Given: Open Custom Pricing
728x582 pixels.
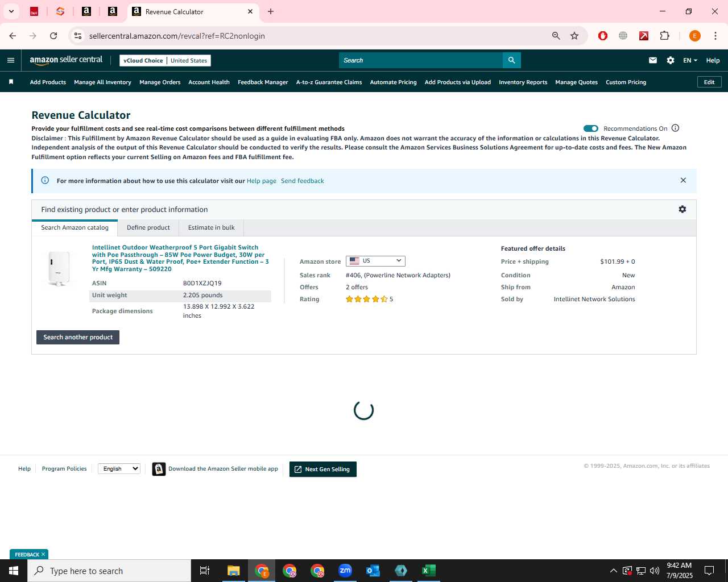Looking at the screenshot, I should (x=626, y=82).
